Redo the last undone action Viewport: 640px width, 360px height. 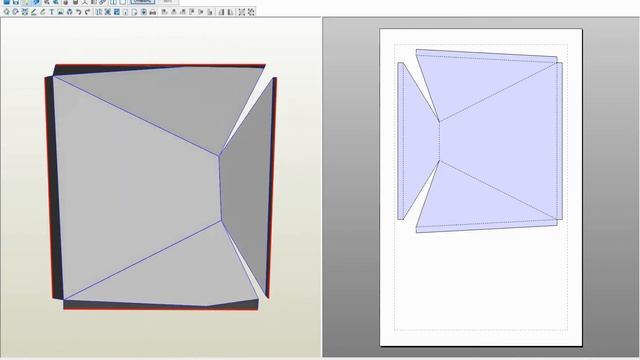pyautogui.click(x=87, y=12)
